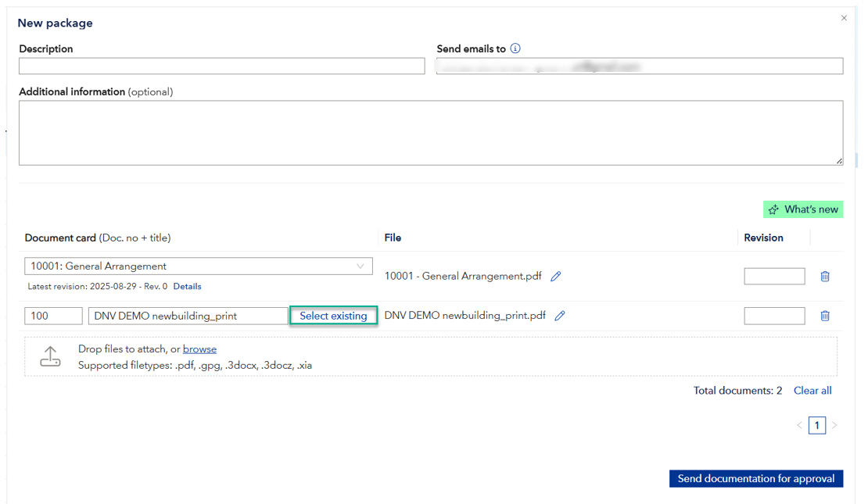The width and height of the screenshot is (868, 504).
Task: Click the Additional information text area
Action: tap(430, 133)
